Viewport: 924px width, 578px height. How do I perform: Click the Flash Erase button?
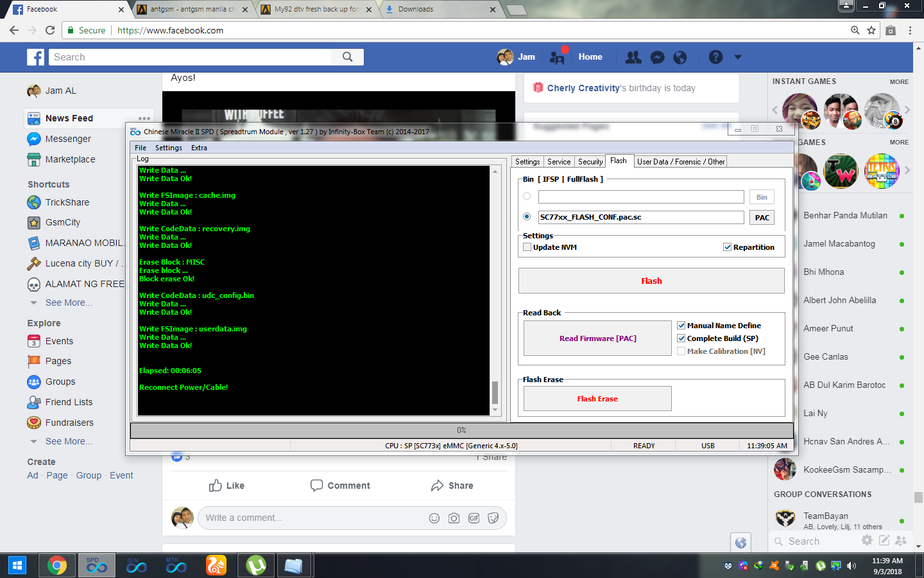point(597,399)
